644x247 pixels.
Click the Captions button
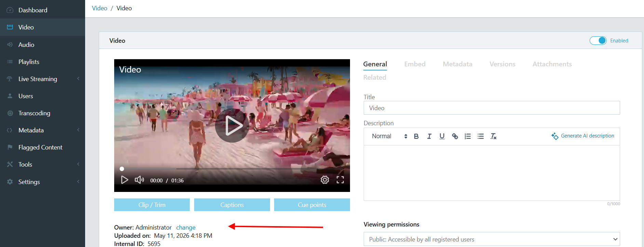(x=232, y=205)
